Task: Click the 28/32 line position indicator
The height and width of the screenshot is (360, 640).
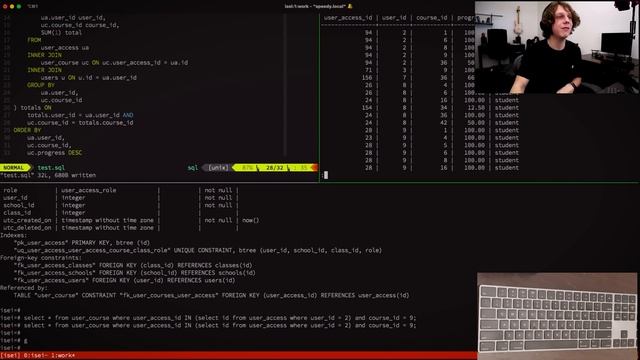Action: point(275,168)
